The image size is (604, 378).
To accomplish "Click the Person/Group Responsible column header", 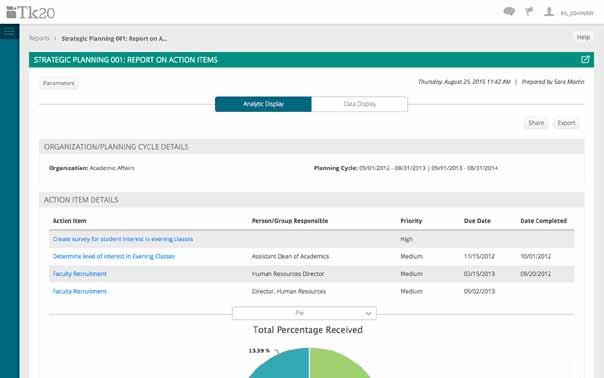I will pos(290,221).
